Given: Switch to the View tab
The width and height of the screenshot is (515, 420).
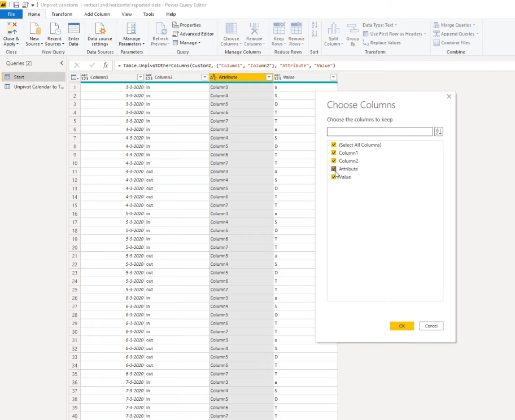Looking at the screenshot, I should [126, 14].
